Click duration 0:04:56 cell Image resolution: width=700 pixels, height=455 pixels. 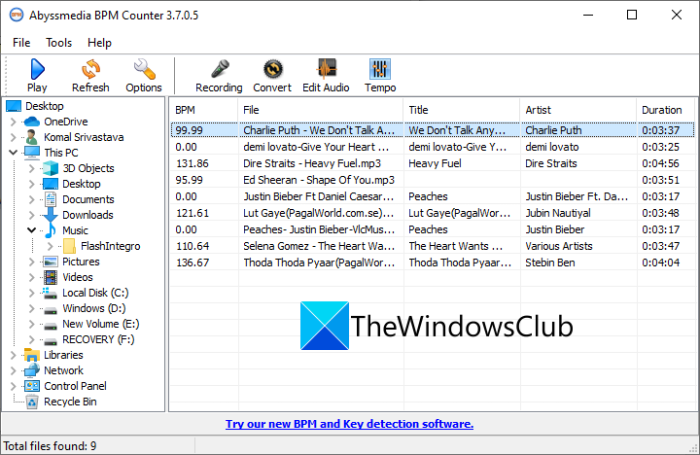(661, 163)
